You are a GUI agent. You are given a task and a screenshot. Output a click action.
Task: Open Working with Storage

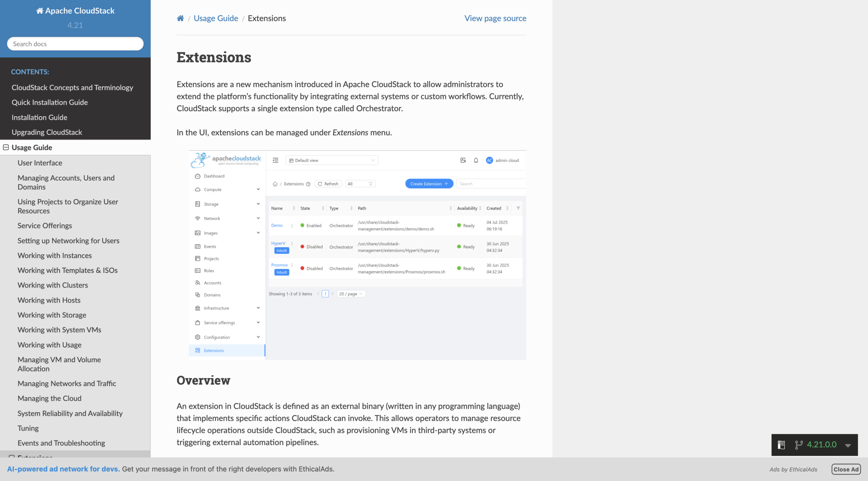click(x=52, y=315)
